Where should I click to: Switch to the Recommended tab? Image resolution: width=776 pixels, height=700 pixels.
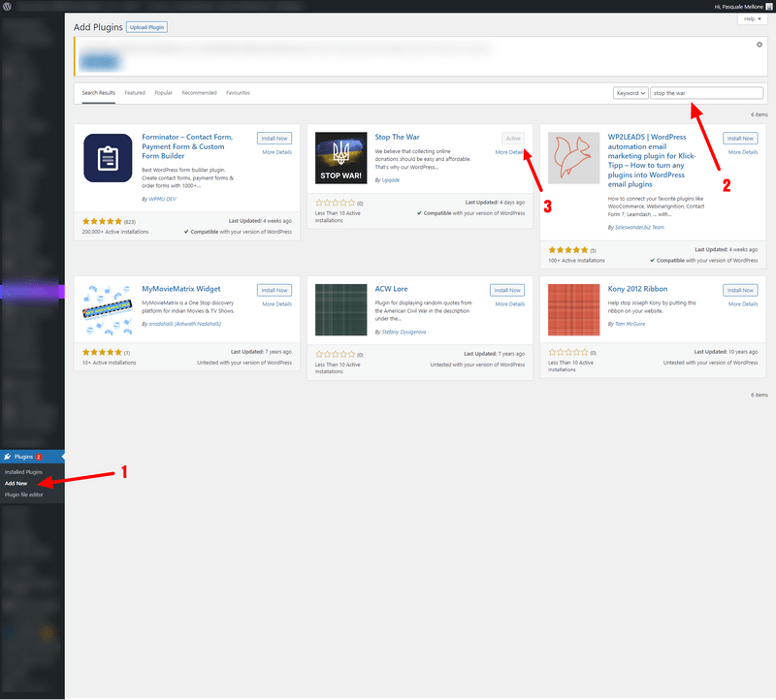pos(199,93)
